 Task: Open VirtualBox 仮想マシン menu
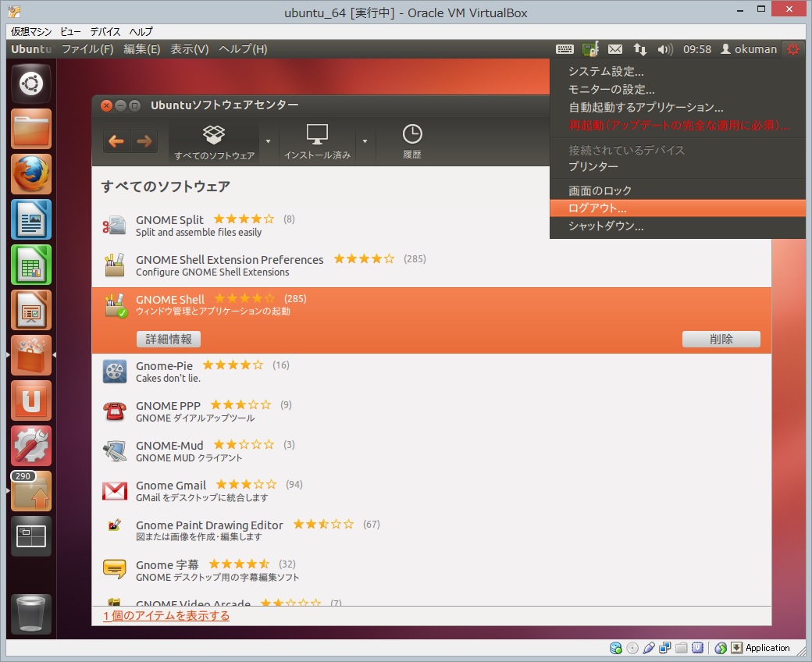(x=31, y=31)
